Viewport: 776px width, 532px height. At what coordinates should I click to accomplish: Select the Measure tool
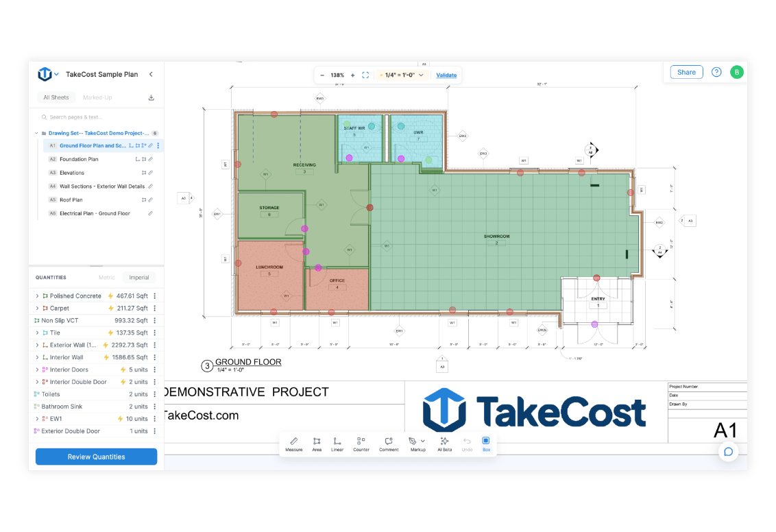pyautogui.click(x=293, y=444)
